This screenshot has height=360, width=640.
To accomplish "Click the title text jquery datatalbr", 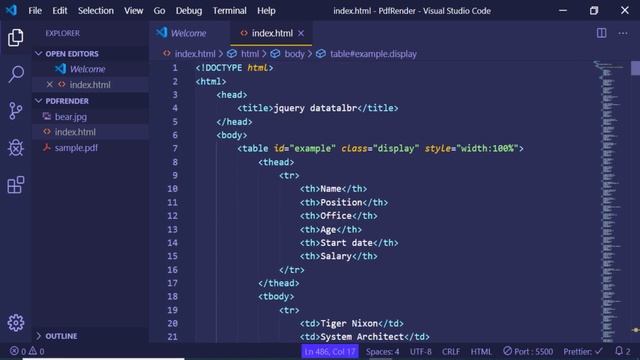I will click(x=315, y=108).
